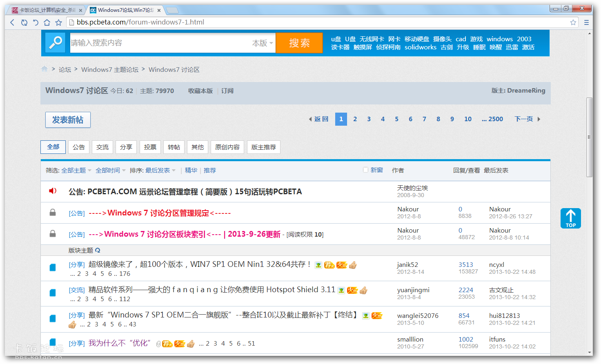Expand the 全部主题 filter dropdown
The height and width of the screenshot is (364, 601).
pyautogui.click(x=76, y=170)
